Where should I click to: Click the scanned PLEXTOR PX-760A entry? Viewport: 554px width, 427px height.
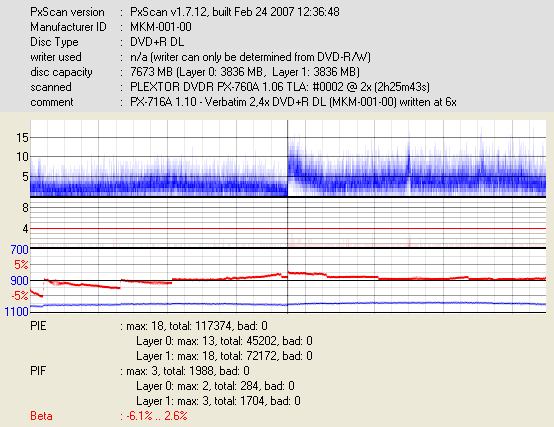point(279,87)
